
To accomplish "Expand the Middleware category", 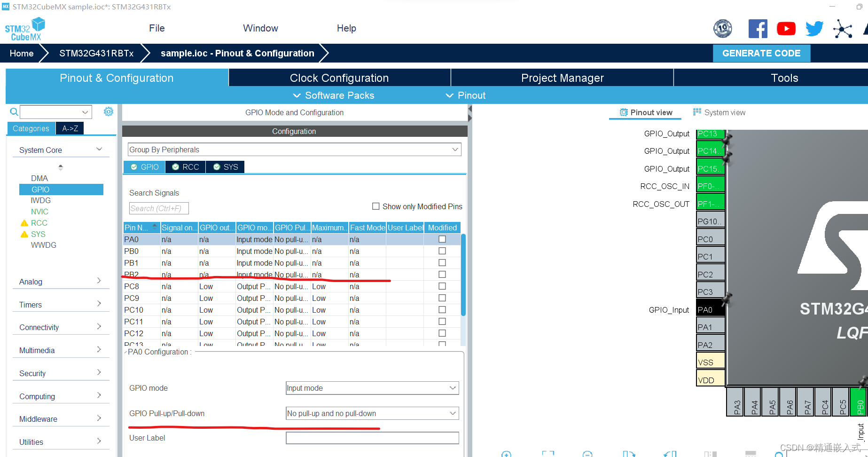I will [99, 418].
